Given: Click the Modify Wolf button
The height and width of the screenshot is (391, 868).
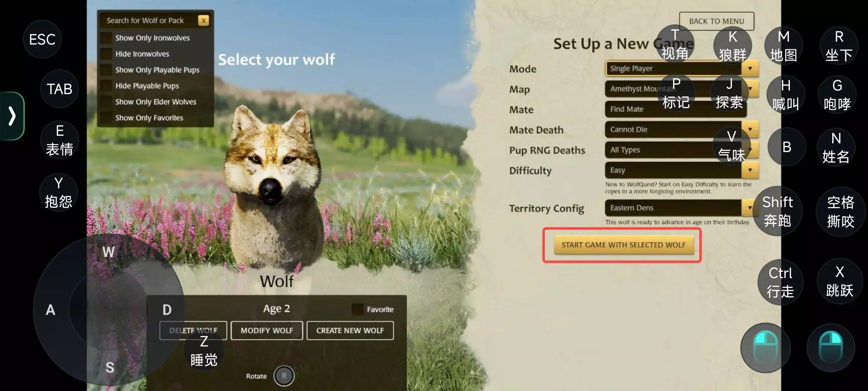Looking at the screenshot, I should pyautogui.click(x=267, y=331).
